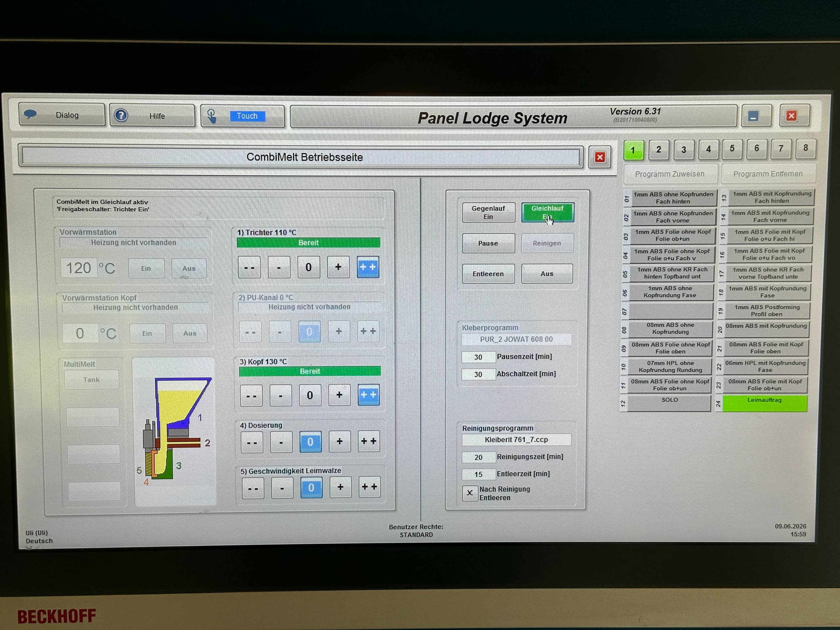Click the MultiMelt Tank button
The image size is (840, 630).
[x=92, y=379]
